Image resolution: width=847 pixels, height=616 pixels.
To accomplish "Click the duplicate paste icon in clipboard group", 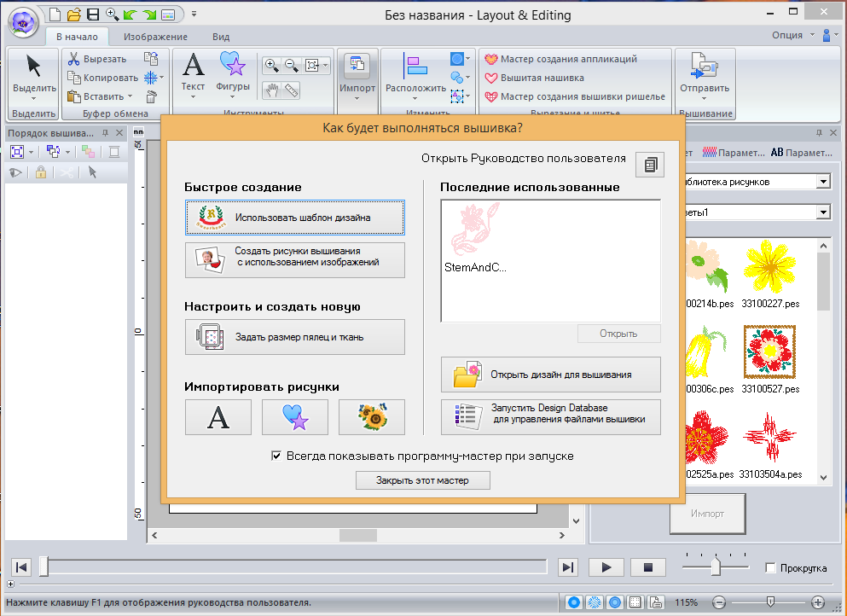I will pyautogui.click(x=151, y=59).
